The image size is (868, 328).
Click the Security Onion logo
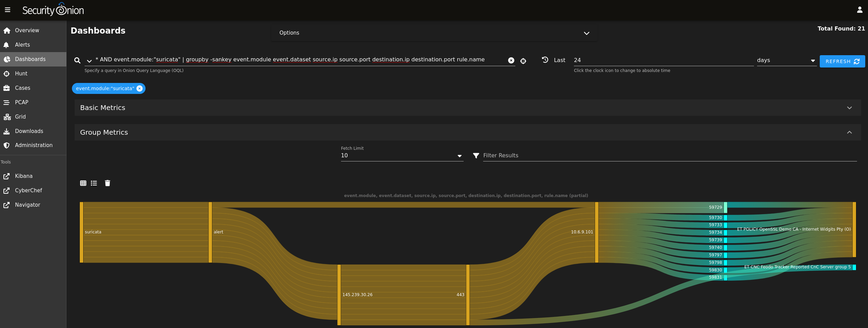[53, 10]
